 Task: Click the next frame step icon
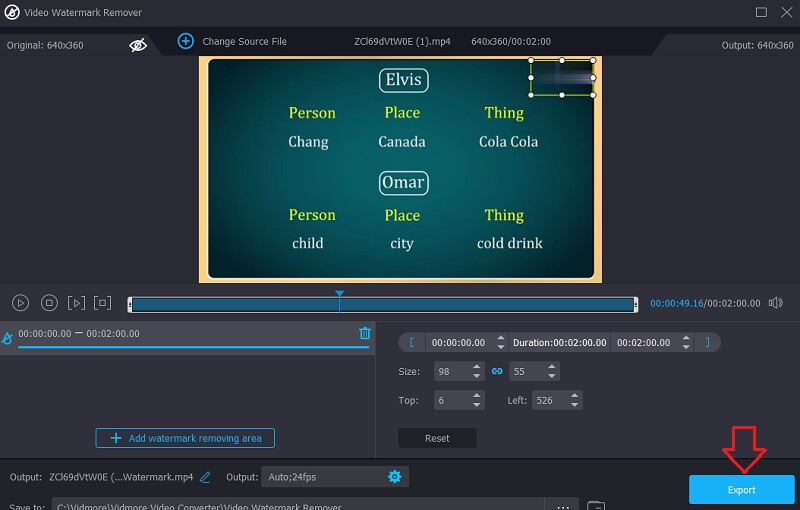point(75,302)
